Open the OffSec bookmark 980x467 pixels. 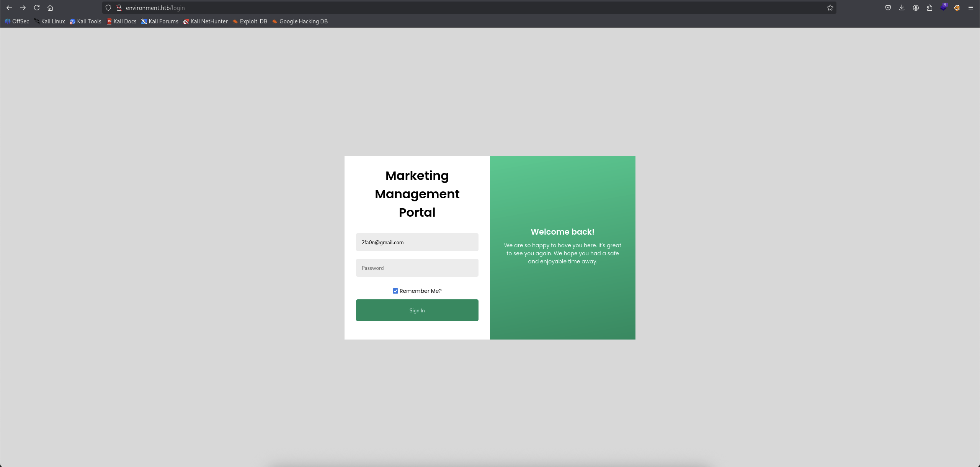17,21
